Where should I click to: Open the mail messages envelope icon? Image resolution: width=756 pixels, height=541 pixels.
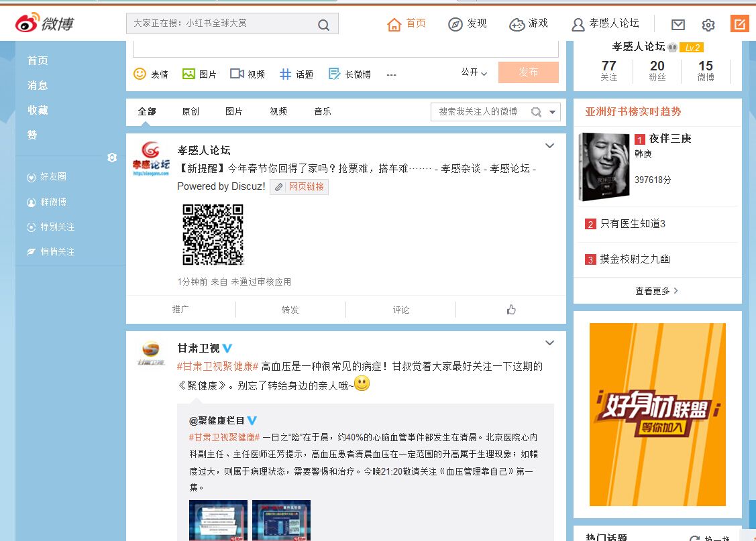pyautogui.click(x=678, y=25)
